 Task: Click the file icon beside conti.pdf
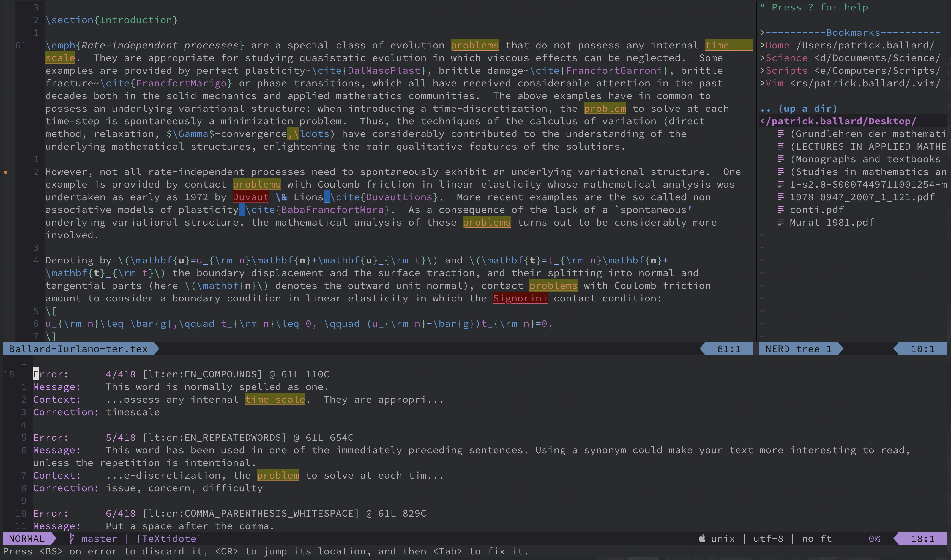click(x=780, y=209)
